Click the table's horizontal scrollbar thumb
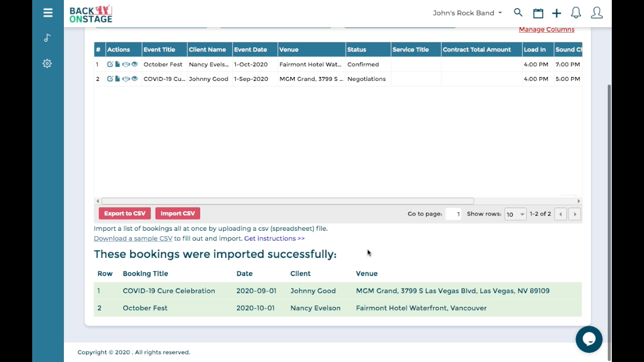Viewport: 644px width, 362px height. [287, 201]
